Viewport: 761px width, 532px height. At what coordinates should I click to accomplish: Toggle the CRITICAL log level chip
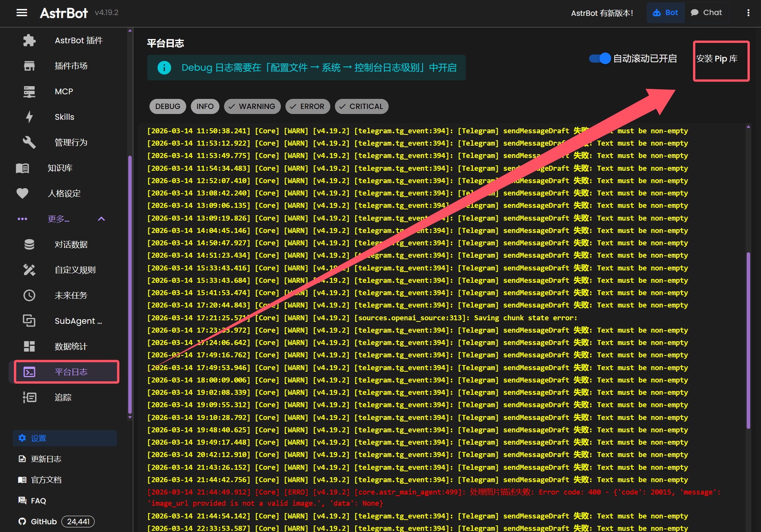pos(362,106)
